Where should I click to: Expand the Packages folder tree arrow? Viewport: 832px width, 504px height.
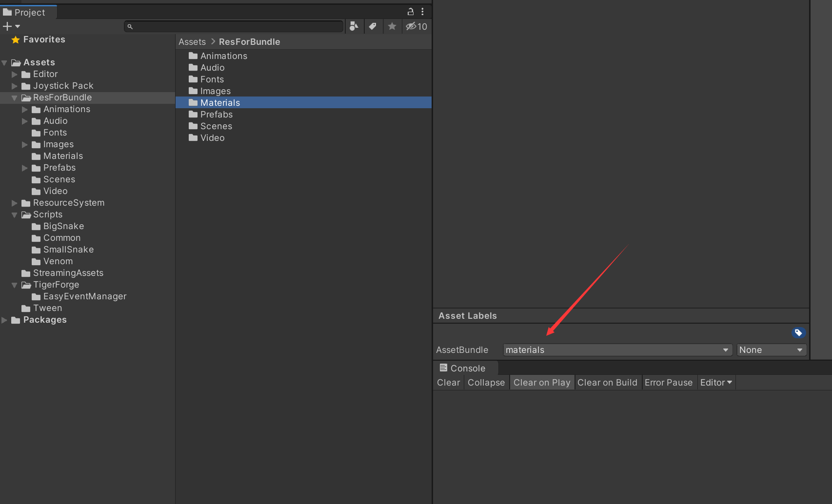tap(4, 320)
